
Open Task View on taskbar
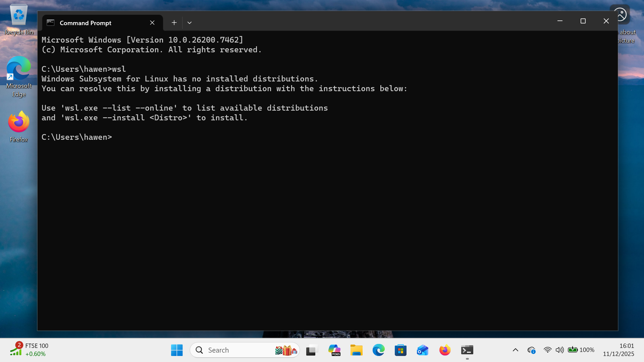pyautogui.click(x=312, y=350)
